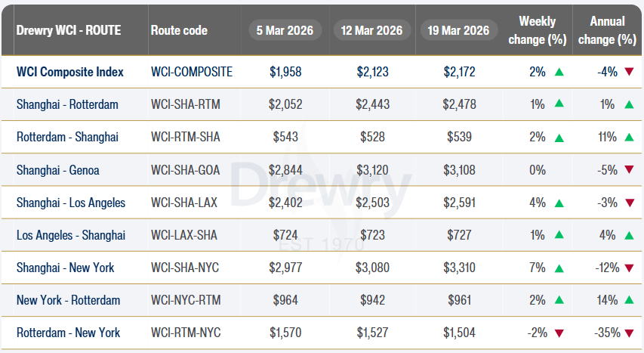The image size is (644, 353).
Task: Open the Los Angeles - Shanghai route label
Action: 71,235
